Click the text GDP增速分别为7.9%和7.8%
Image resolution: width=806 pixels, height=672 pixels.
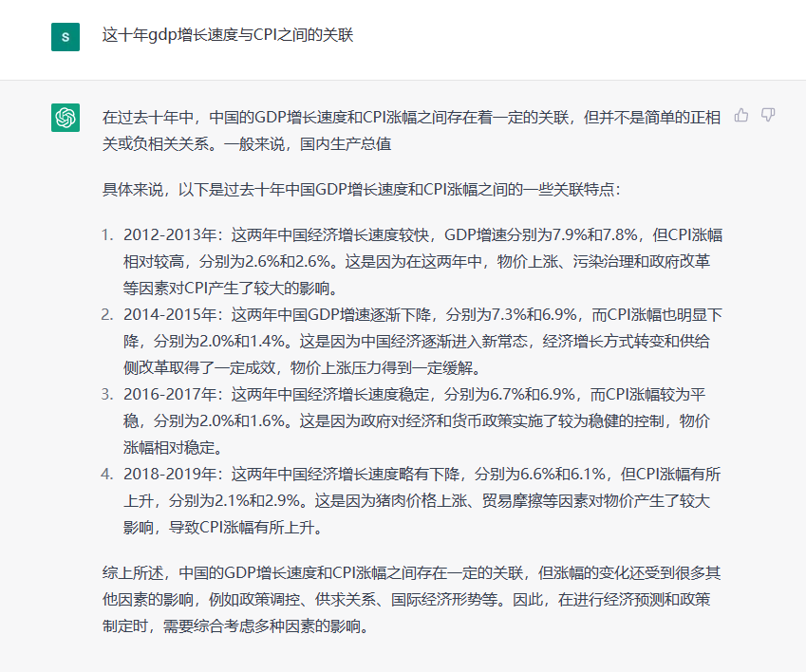541,234
